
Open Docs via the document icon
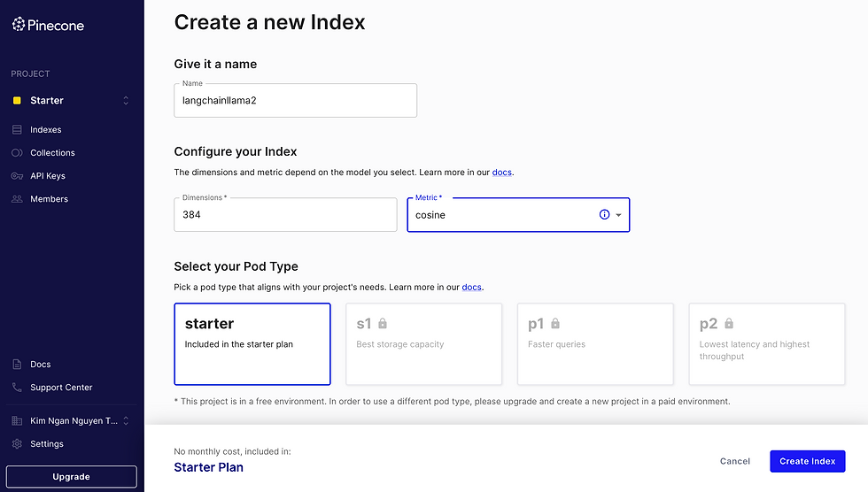tap(17, 365)
